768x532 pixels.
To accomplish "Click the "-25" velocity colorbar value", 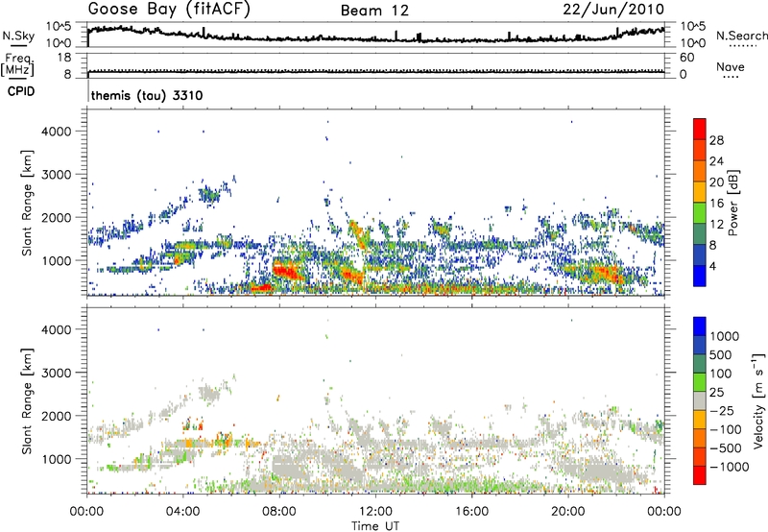I will (722, 411).
